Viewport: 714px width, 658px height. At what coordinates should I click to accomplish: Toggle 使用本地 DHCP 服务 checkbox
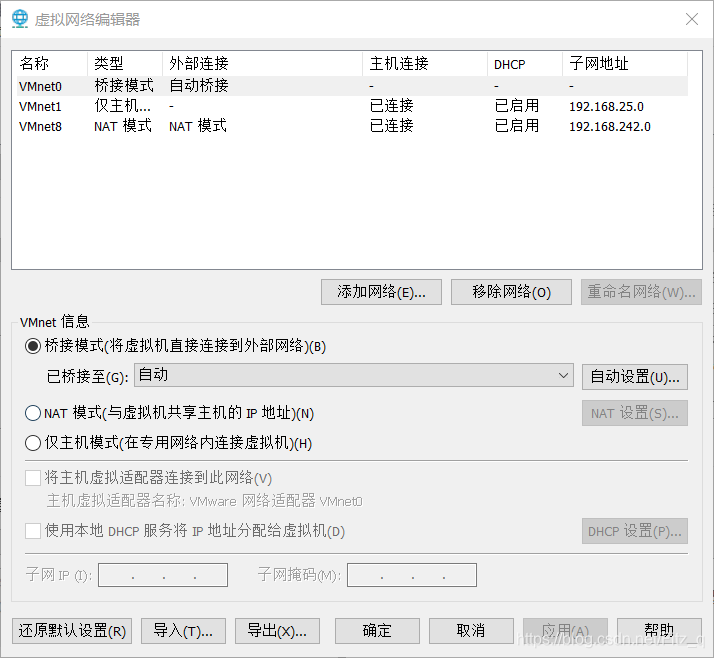[33, 530]
